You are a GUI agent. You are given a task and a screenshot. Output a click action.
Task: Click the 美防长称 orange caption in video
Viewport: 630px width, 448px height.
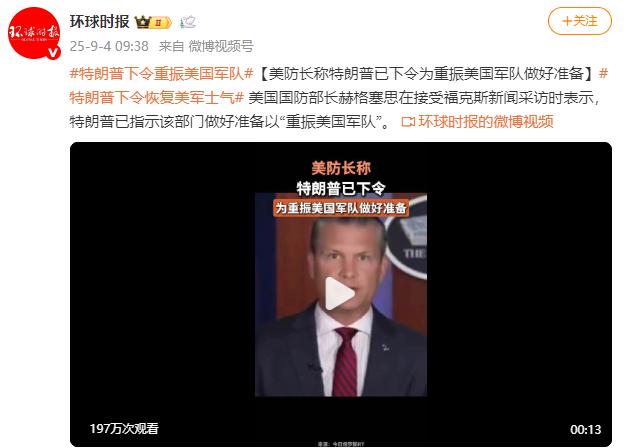click(x=341, y=168)
